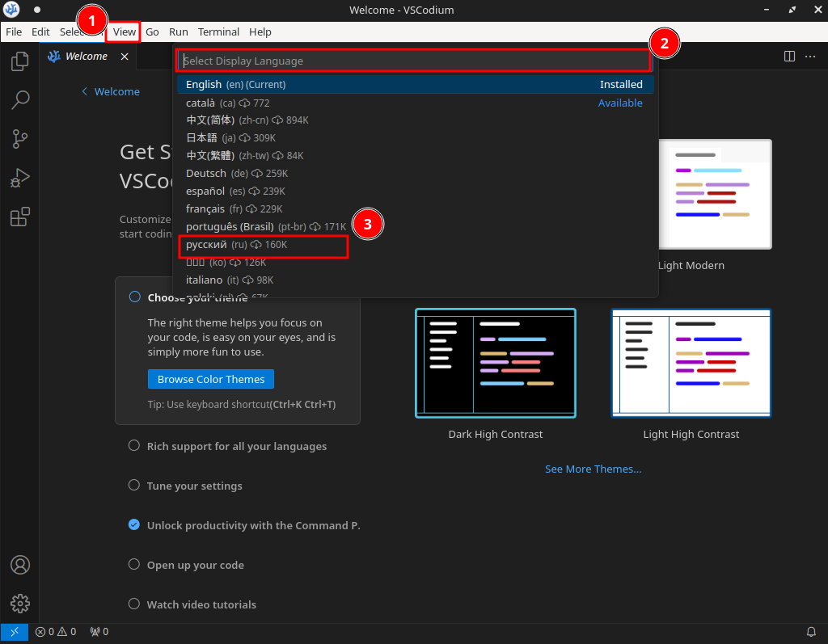
Task: Open the View menu
Action: [125, 32]
